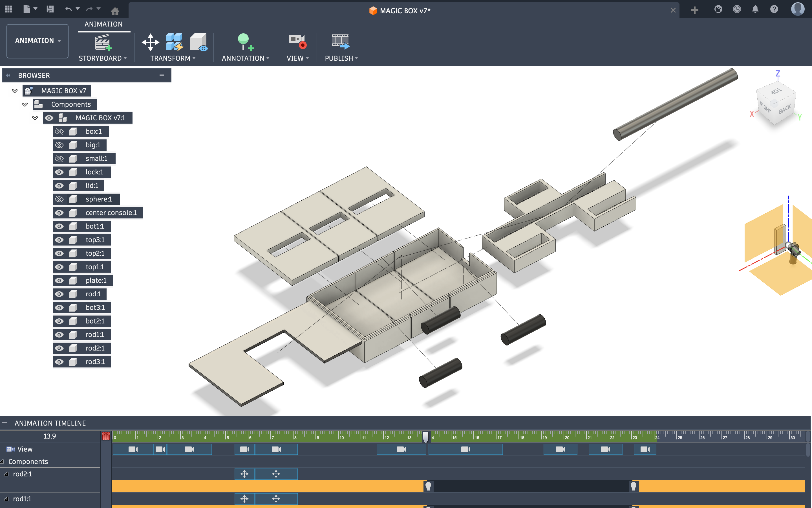
Task: Open the ANIMATION workspace dropdown
Action: pyautogui.click(x=37, y=41)
